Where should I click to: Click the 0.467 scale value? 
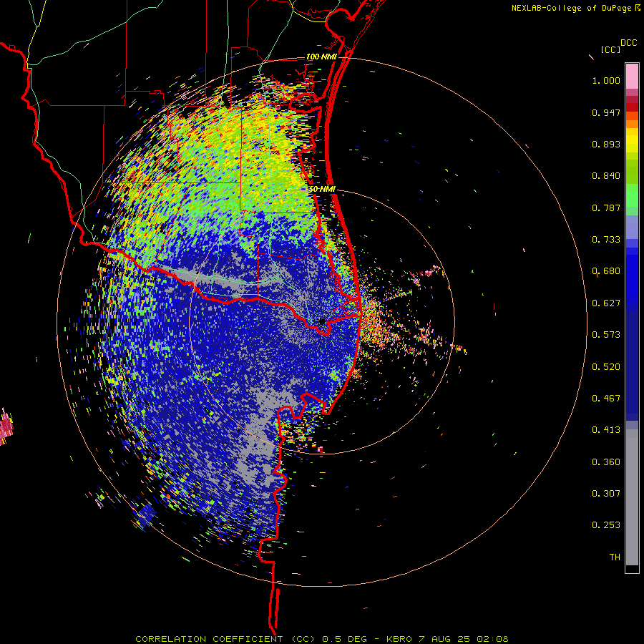pyautogui.click(x=606, y=399)
